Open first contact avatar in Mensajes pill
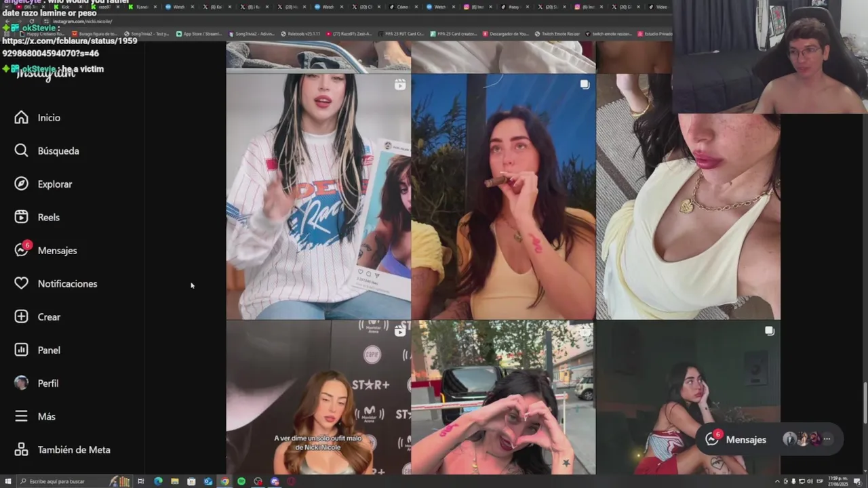The width and height of the screenshot is (868, 488). point(789,439)
